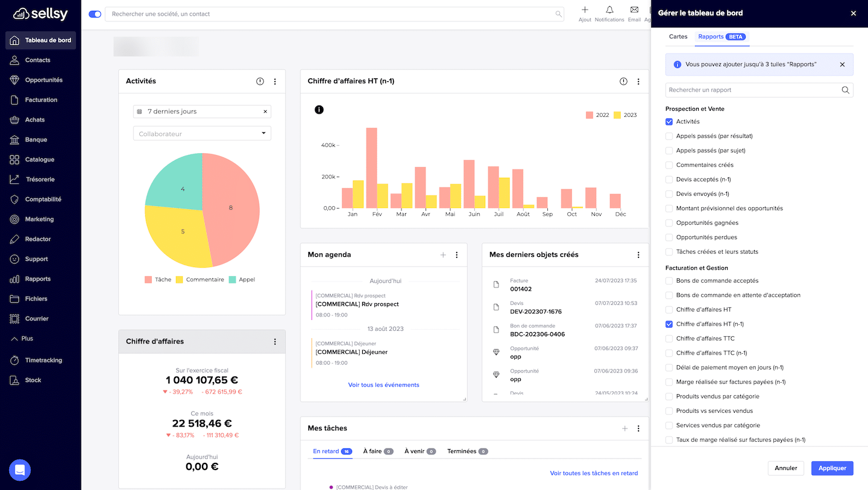Screen dimensions: 868x490
Task: Open the Activités widget options menu
Action: (275, 81)
